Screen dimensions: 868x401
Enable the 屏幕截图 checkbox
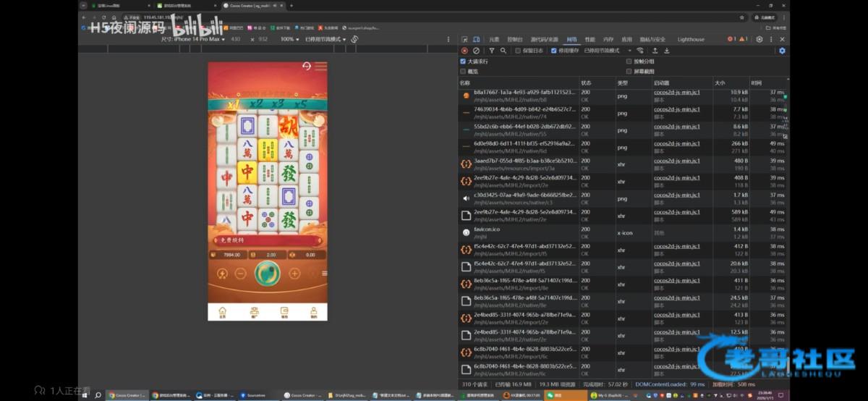629,72
